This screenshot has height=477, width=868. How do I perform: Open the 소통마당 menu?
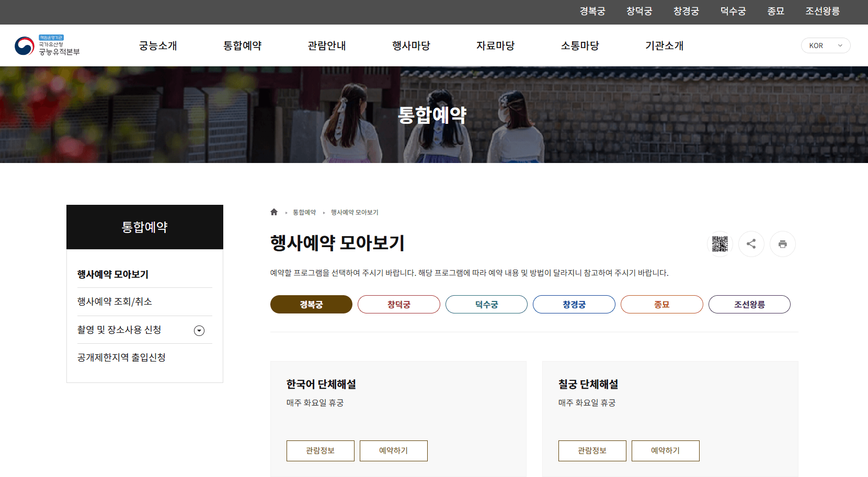[580, 45]
